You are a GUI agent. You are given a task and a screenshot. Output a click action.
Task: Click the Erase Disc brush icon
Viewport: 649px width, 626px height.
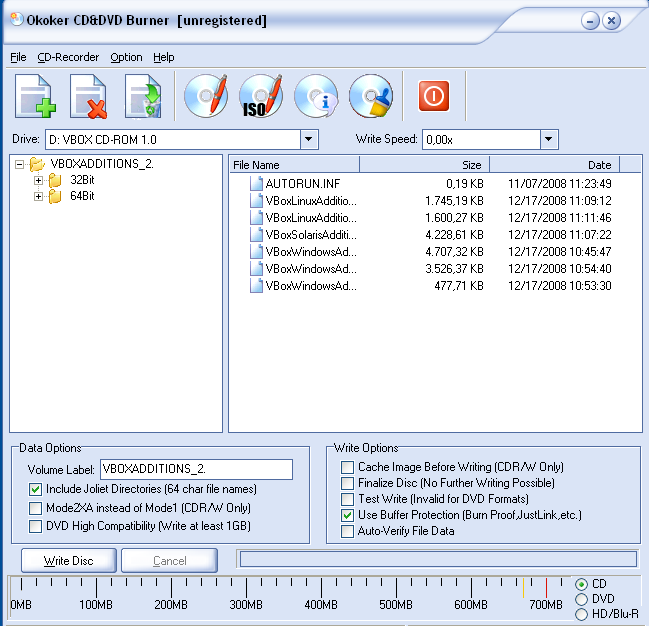(371, 96)
